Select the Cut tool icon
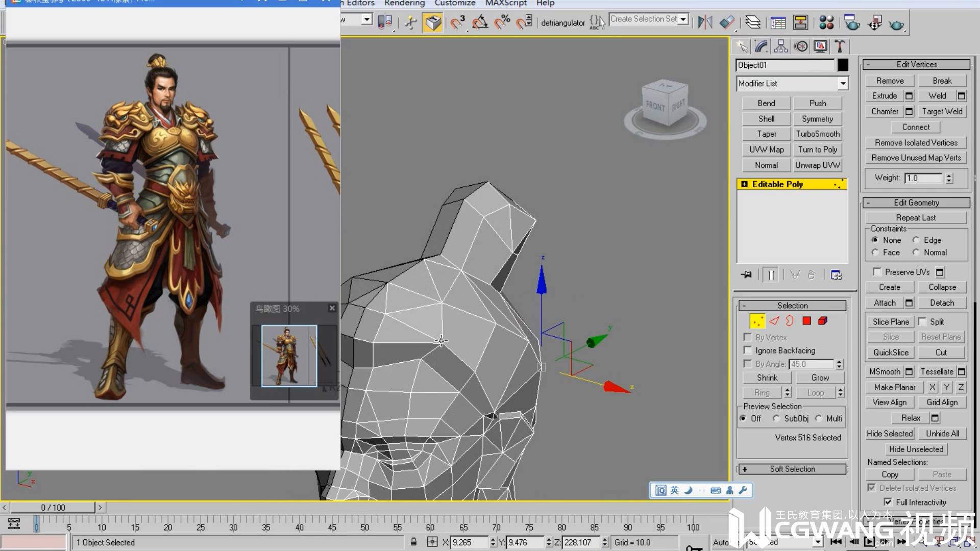 coord(941,352)
